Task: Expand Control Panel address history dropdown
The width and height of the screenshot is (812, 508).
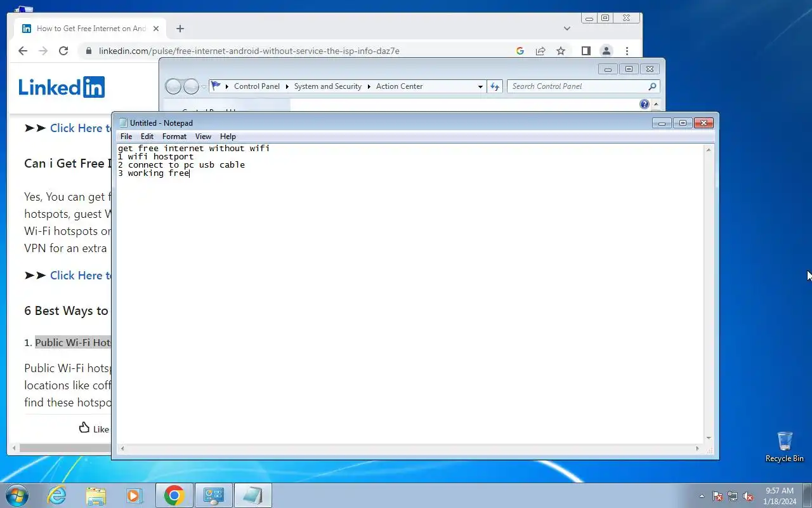Action: tap(480, 86)
